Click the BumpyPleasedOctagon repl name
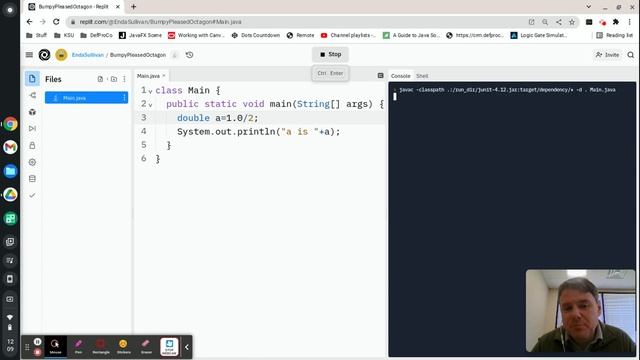 click(x=138, y=55)
